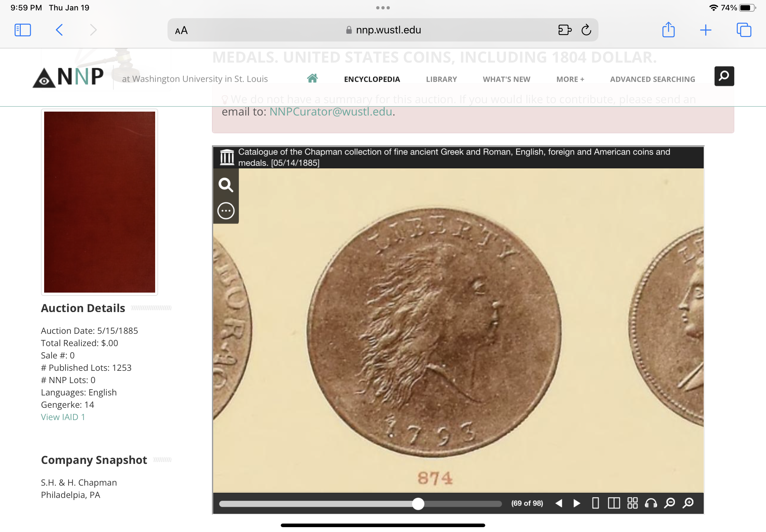Go forward with the Safari arrow
The width and height of the screenshot is (766, 532).
93,30
